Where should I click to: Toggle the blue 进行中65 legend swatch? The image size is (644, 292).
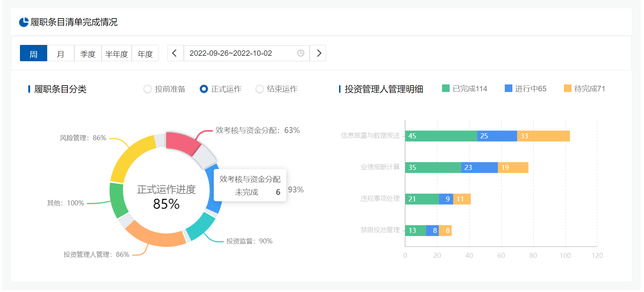click(x=508, y=88)
